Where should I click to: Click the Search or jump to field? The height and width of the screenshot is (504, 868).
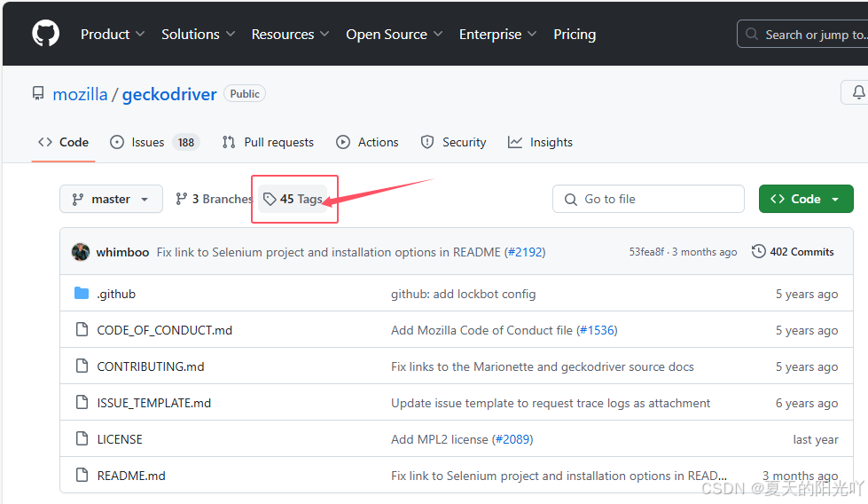point(802,35)
